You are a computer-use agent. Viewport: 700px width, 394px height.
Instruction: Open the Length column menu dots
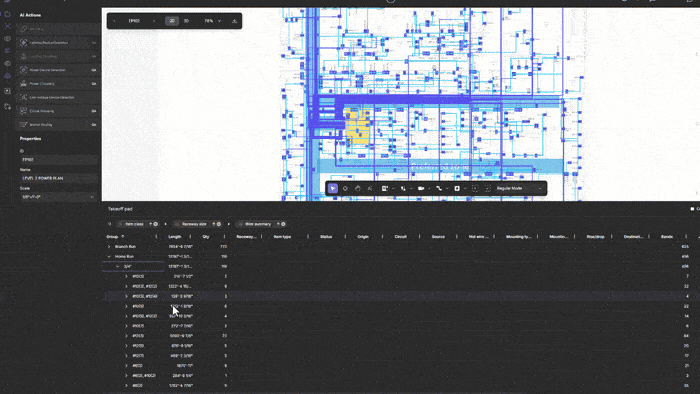pos(190,236)
